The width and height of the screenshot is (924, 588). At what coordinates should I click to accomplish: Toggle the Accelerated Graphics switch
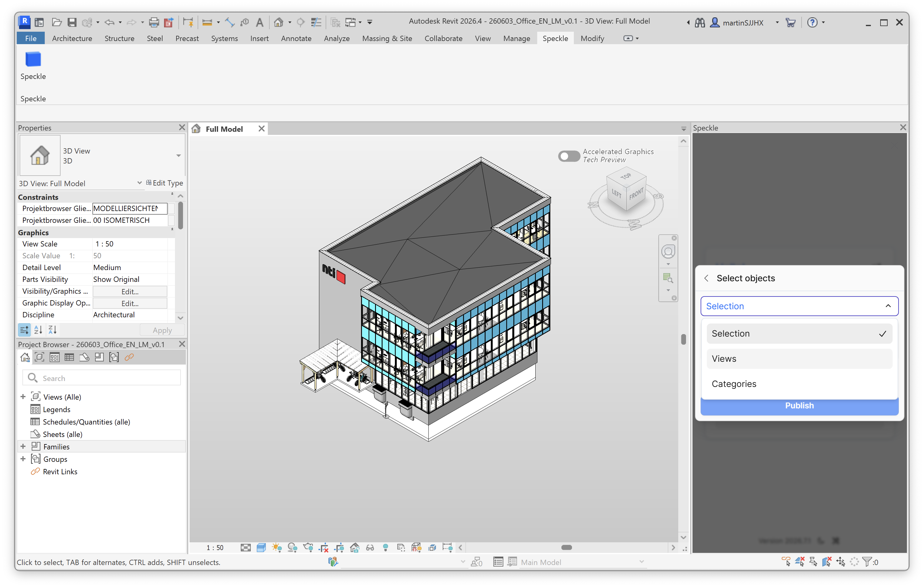[569, 156]
